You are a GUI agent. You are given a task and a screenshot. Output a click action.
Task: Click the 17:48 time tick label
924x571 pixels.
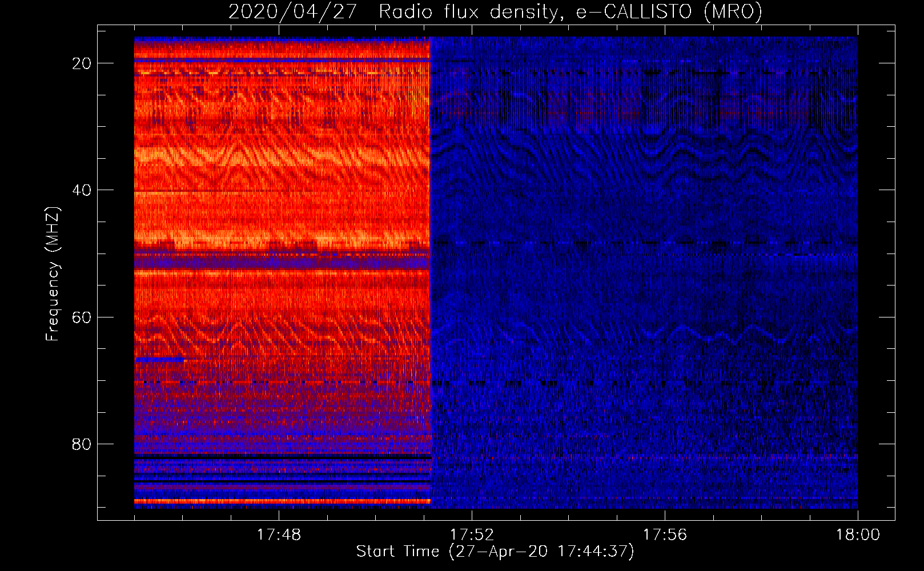(x=279, y=535)
